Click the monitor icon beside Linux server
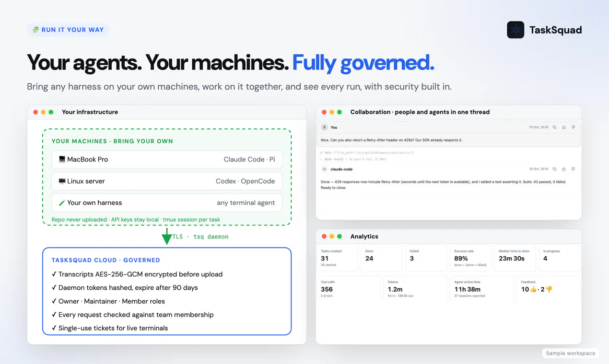 [62, 182]
